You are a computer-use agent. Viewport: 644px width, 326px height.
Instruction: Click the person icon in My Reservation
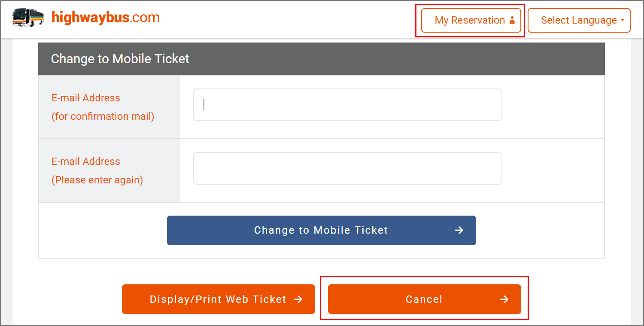point(512,20)
